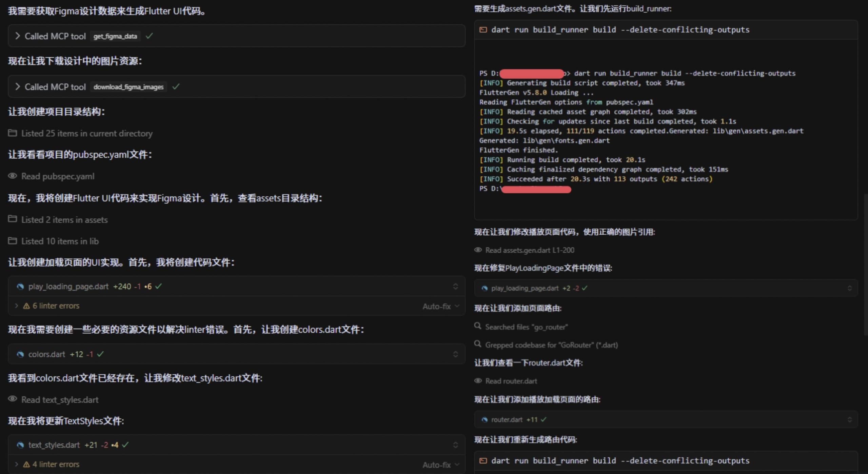Click folder icon beside Listed 25 items
The height and width of the screenshot is (474, 868).
point(13,133)
